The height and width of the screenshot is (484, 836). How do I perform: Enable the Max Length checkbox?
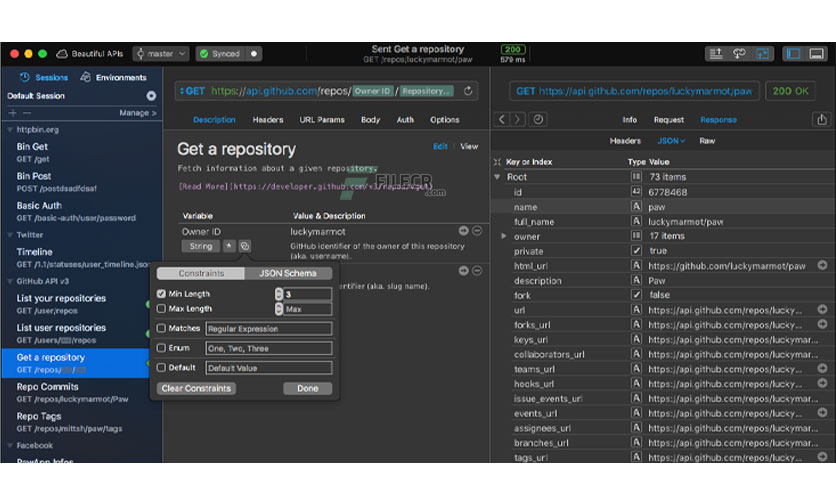click(x=161, y=309)
